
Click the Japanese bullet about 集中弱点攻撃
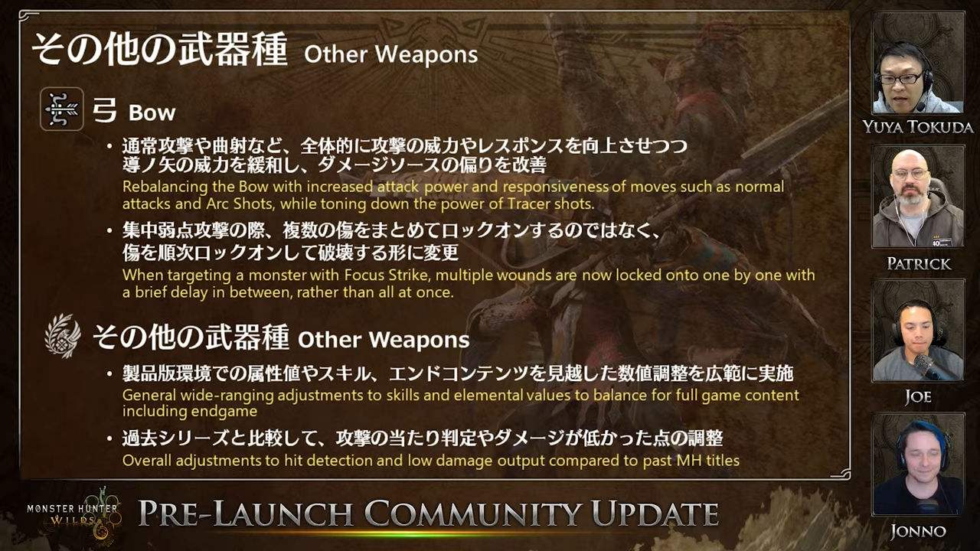tap(392, 241)
